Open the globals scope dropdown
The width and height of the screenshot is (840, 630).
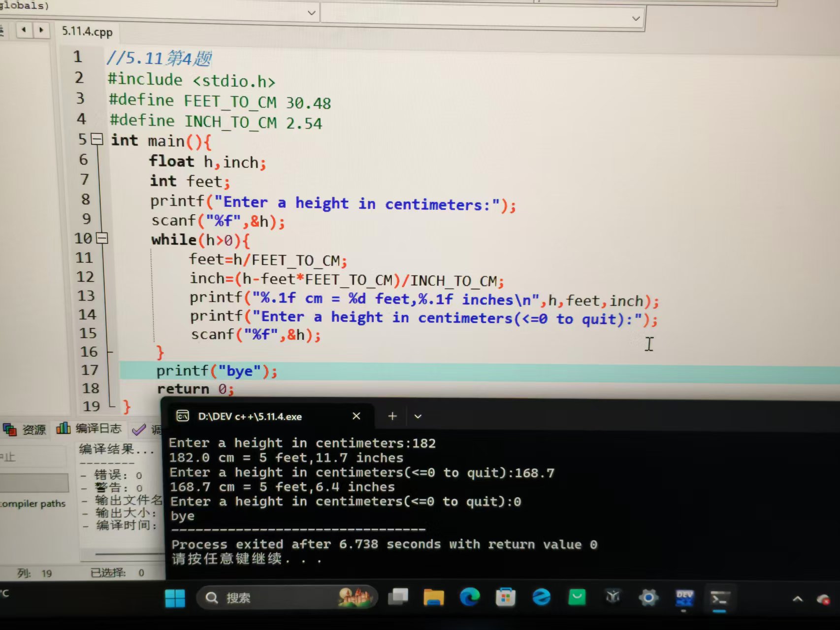[x=310, y=12]
